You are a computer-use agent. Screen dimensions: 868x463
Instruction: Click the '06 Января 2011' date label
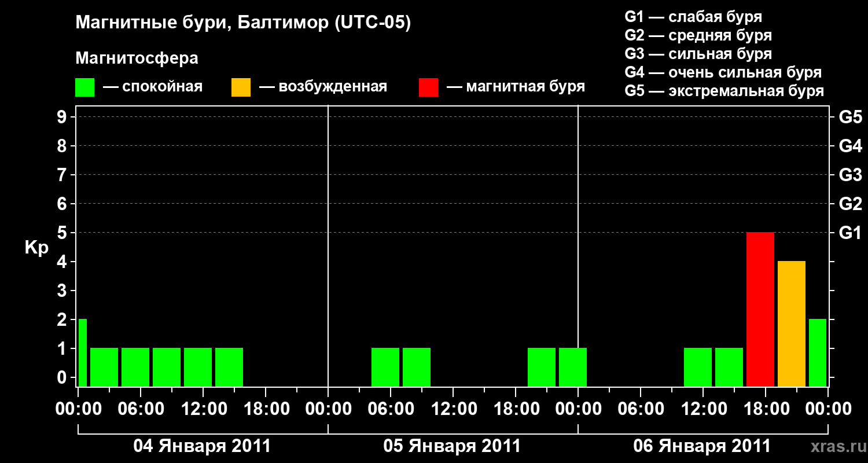(702, 446)
